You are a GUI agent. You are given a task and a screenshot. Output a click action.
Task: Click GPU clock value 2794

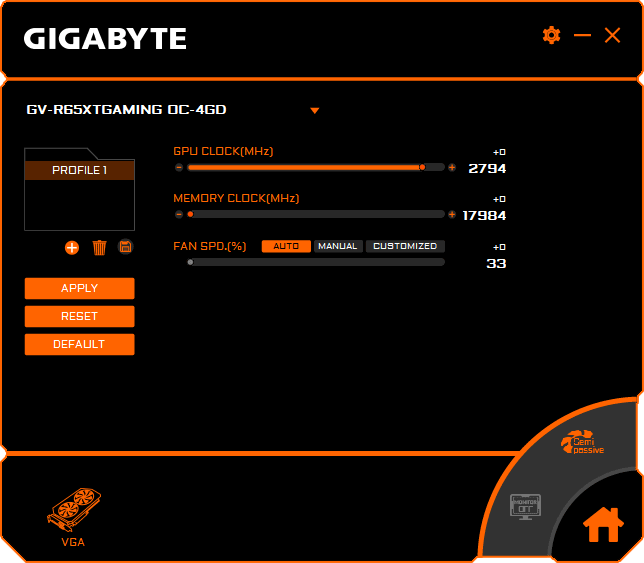point(487,168)
